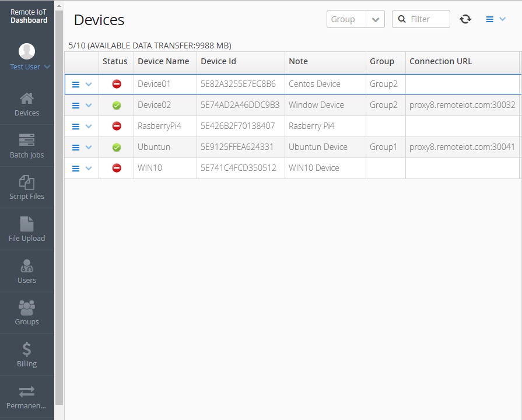
Task: Open row menu icon for Device02
Action: coord(76,105)
